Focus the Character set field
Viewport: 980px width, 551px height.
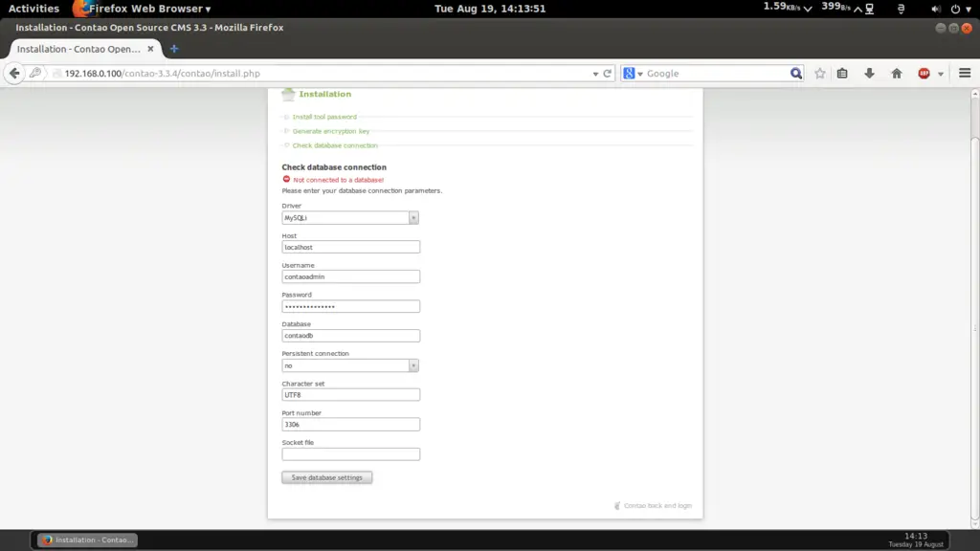click(350, 395)
